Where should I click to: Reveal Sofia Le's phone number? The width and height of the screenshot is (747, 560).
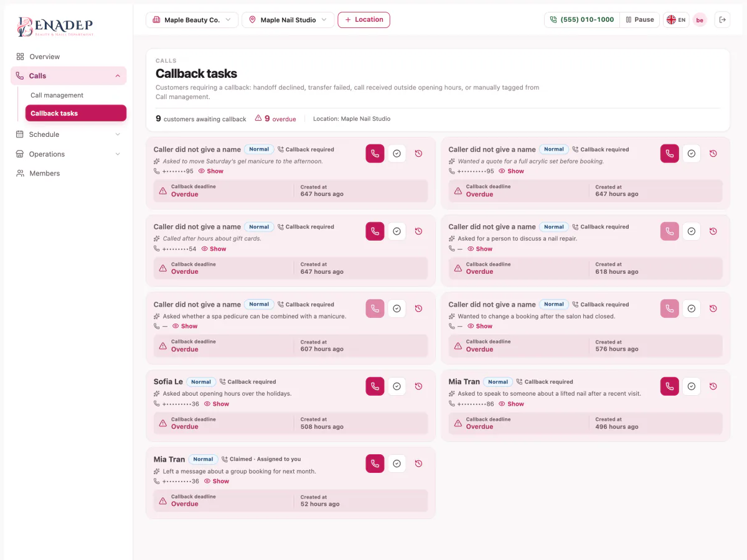pyautogui.click(x=217, y=404)
